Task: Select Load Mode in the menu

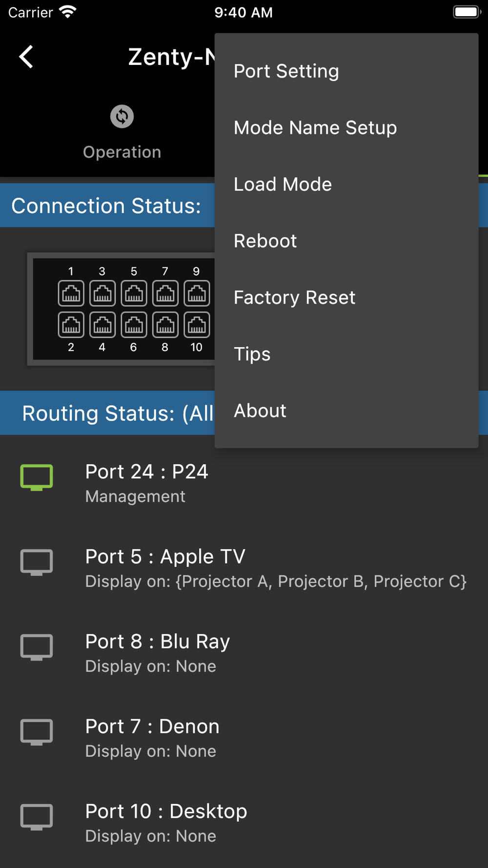Action: [x=283, y=185]
